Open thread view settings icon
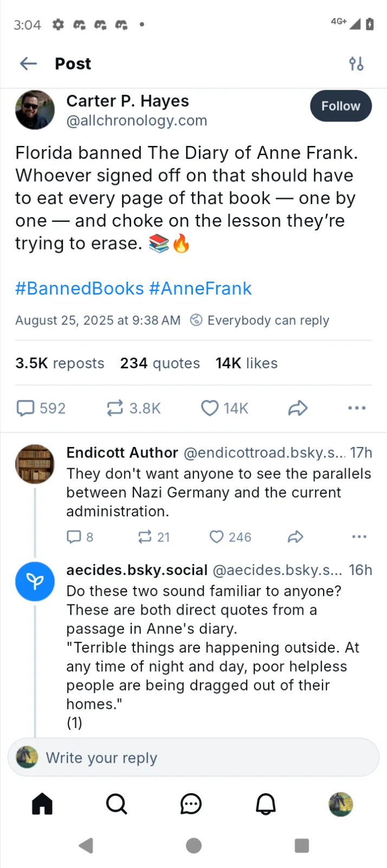Viewport: 387px width, 868px height. click(x=356, y=64)
